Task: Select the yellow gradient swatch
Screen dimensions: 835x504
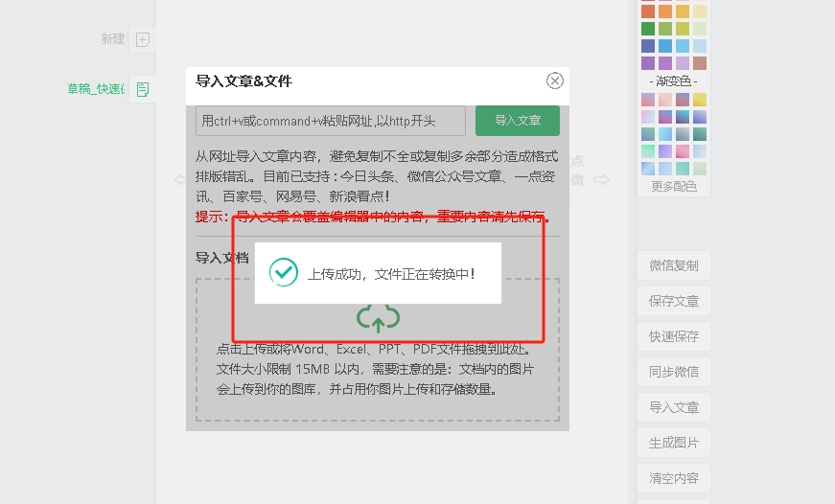Action: [x=700, y=100]
